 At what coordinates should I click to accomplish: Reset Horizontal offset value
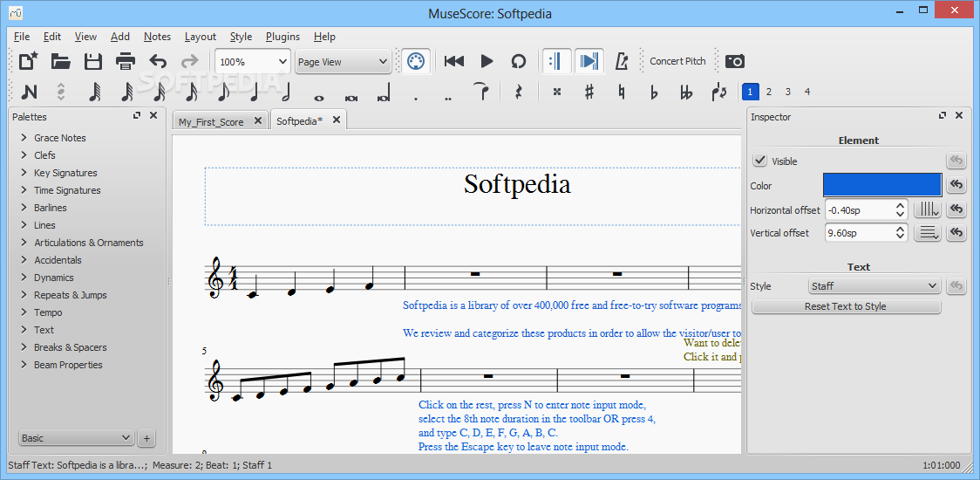click(x=956, y=209)
